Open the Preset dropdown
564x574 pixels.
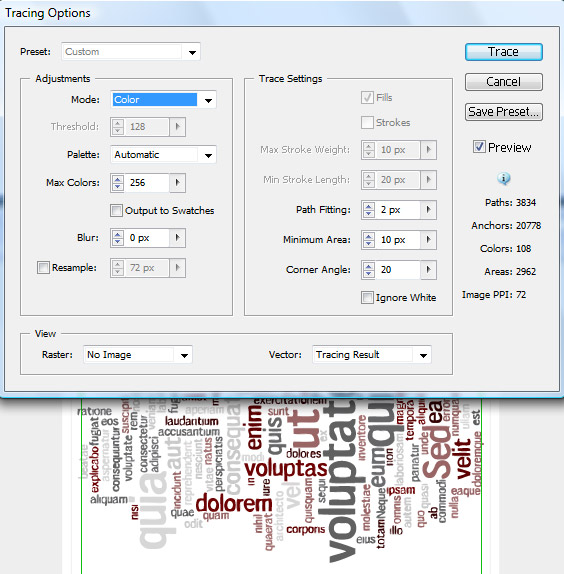point(131,52)
